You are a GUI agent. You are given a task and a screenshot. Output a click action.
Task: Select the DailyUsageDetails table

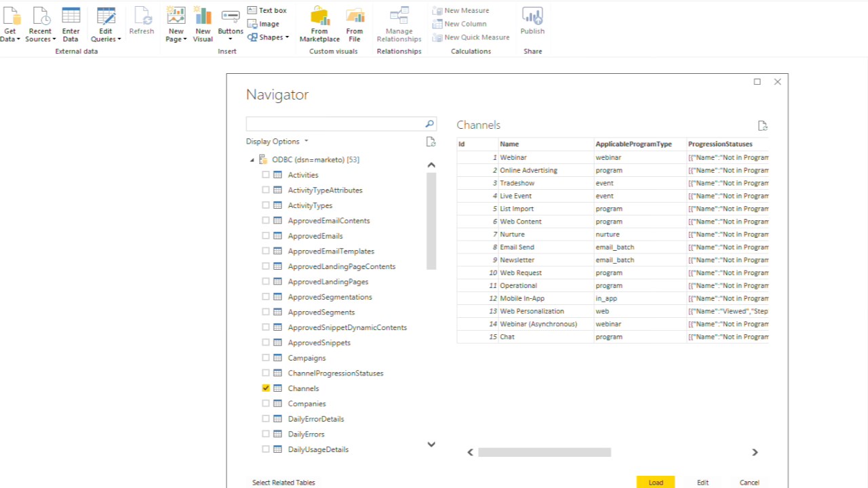[318, 449]
